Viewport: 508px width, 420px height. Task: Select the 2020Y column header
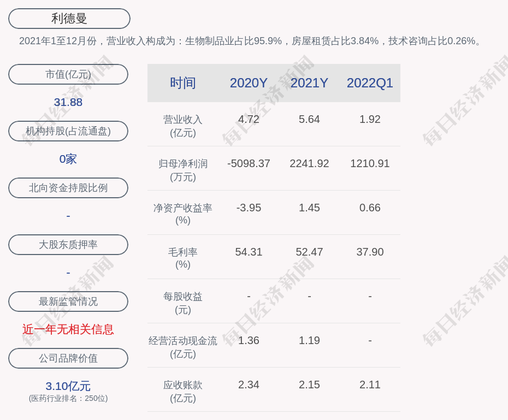click(x=249, y=83)
